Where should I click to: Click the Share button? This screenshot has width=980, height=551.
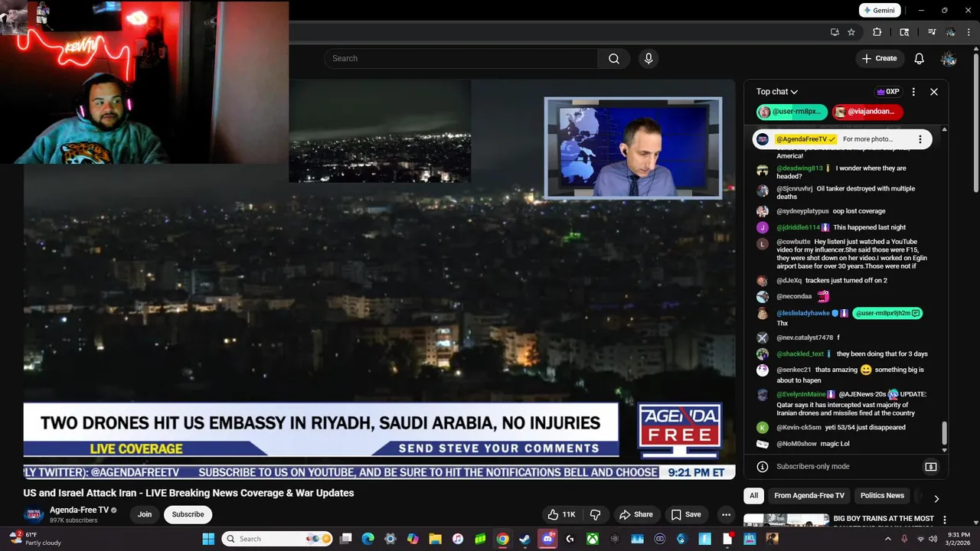[636, 515]
